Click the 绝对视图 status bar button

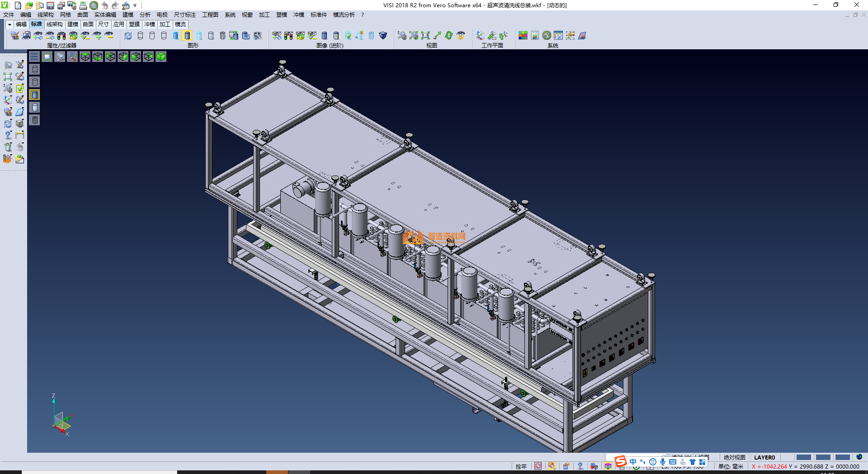coord(734,457)
